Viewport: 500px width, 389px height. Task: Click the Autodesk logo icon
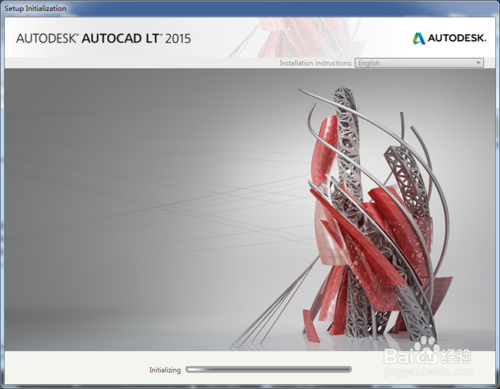[x=419, y=38]
